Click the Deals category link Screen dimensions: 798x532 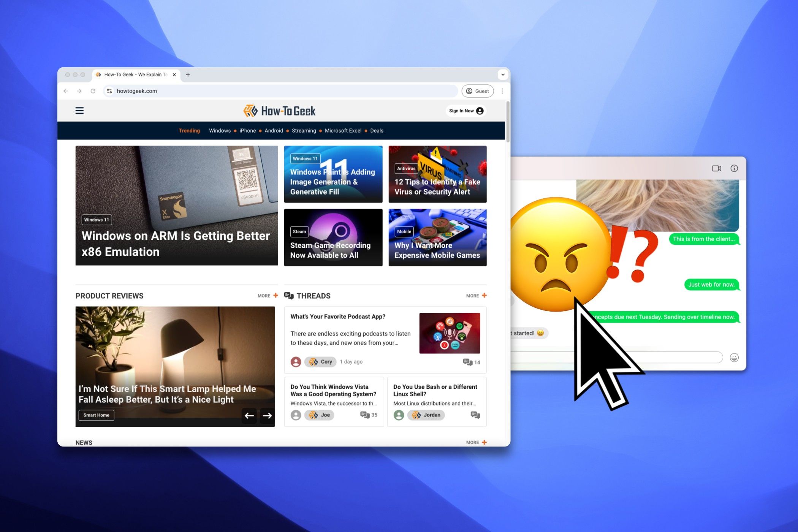tap(377, 131)
